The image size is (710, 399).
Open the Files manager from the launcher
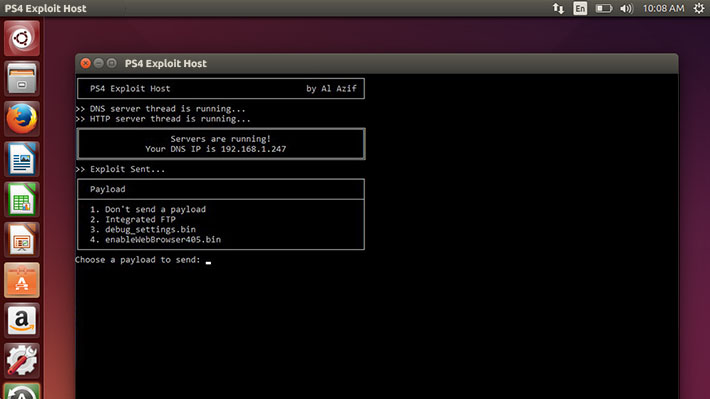click(x=22, y=78)
